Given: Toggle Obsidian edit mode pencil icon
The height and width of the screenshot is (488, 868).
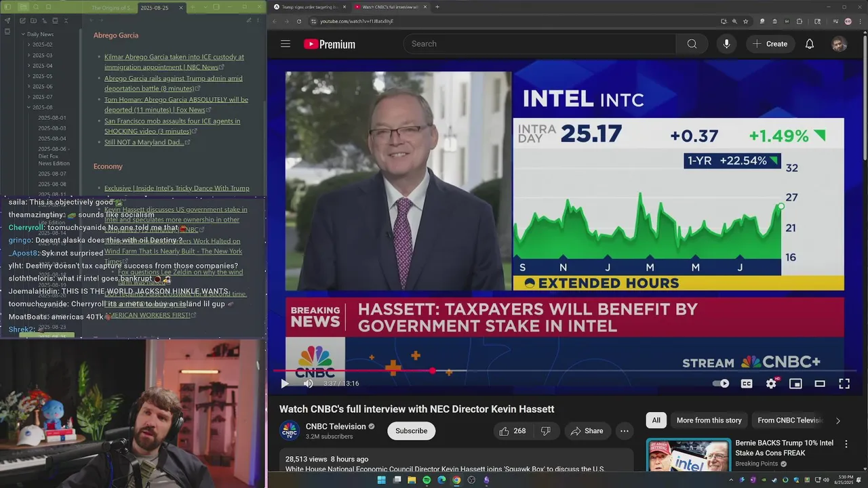Looking at the screenshot, I should [x=249, y=21].
